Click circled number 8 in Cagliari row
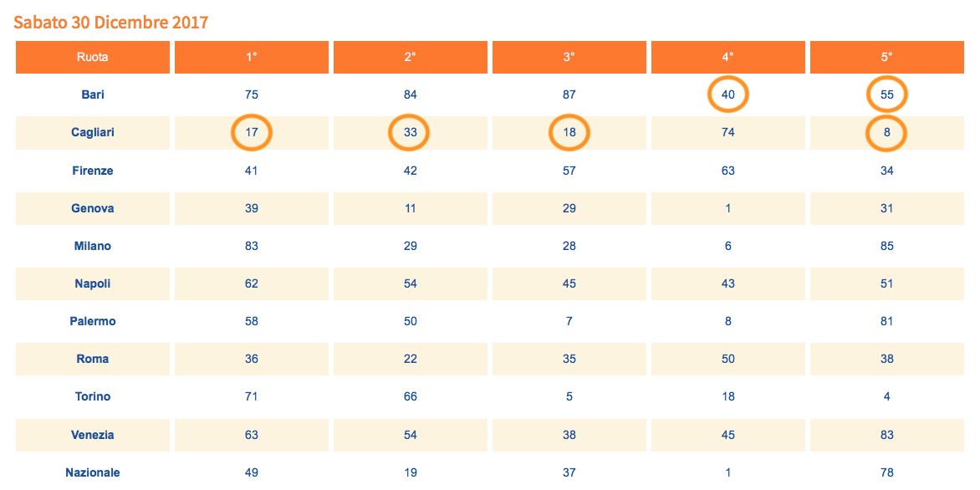The width and height of the screenshot is (980, 490). click(x=887, y=133)
